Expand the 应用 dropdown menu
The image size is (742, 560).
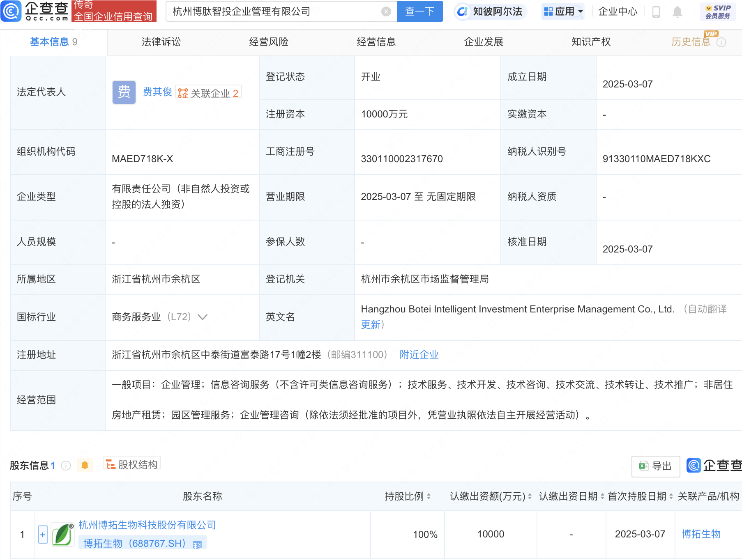point(581,11)
